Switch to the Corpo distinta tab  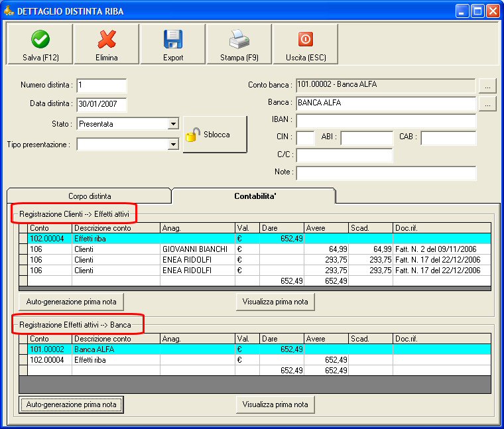[x=90, y=196]
